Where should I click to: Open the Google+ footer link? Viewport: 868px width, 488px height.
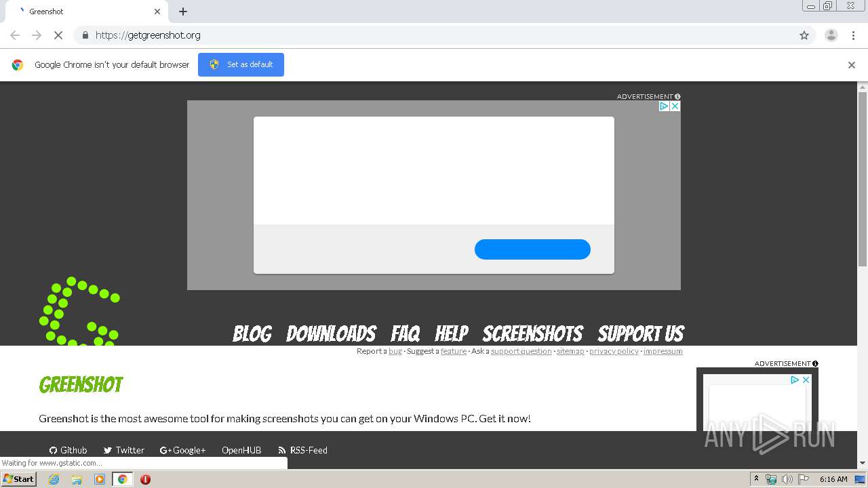[182, 450]
